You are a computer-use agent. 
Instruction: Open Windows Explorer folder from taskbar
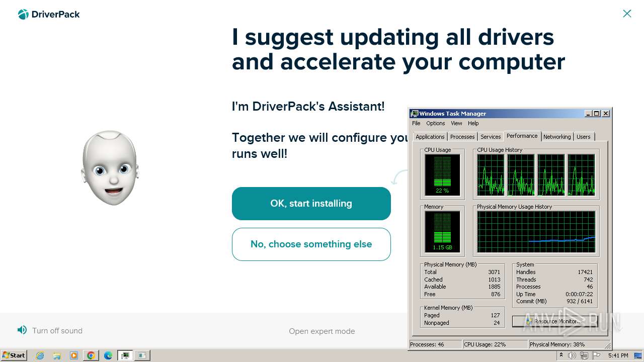pos(57,355)
